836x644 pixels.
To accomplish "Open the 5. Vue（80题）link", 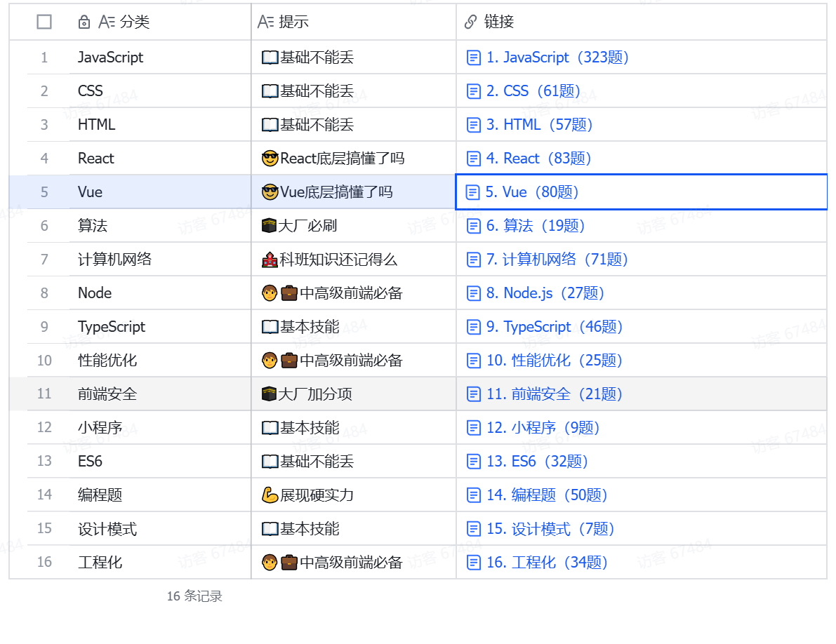I will [532, 192].
